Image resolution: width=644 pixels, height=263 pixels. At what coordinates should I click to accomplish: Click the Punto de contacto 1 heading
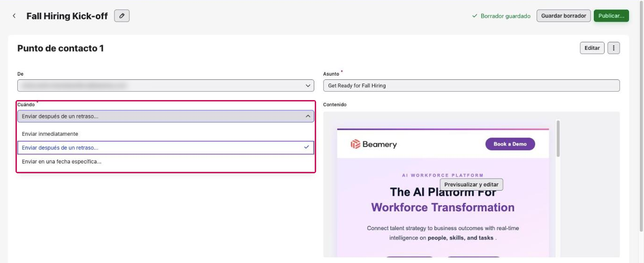coord(61,48)
